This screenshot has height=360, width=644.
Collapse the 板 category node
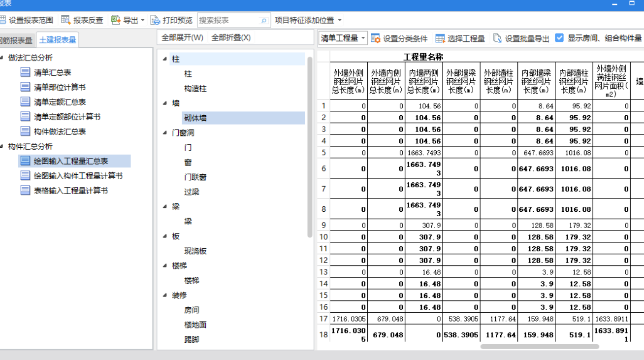(x=165, y=236)
